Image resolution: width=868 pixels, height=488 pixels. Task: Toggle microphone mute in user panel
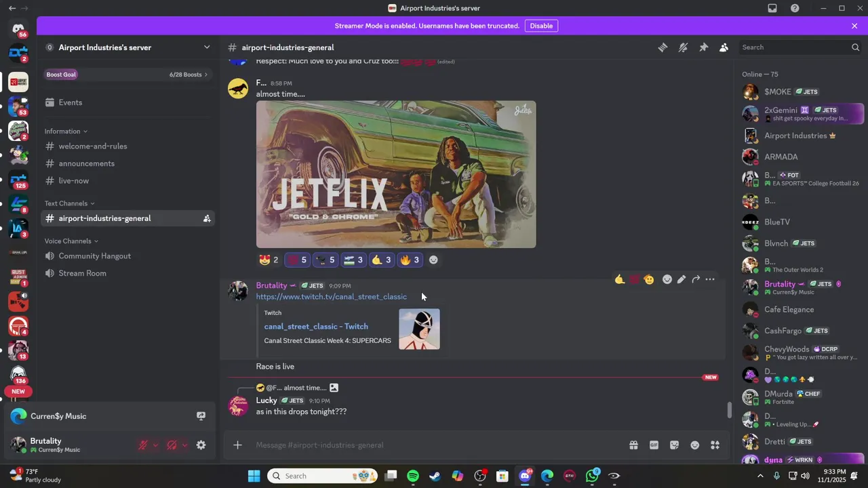point(143,445)
